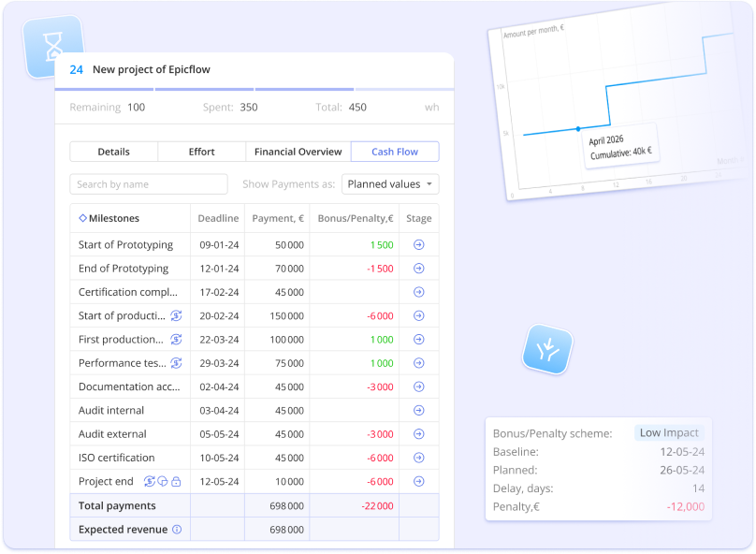Open the Planned values dropdown
Screen dimensions: 756x554
[x=390, y=184]
